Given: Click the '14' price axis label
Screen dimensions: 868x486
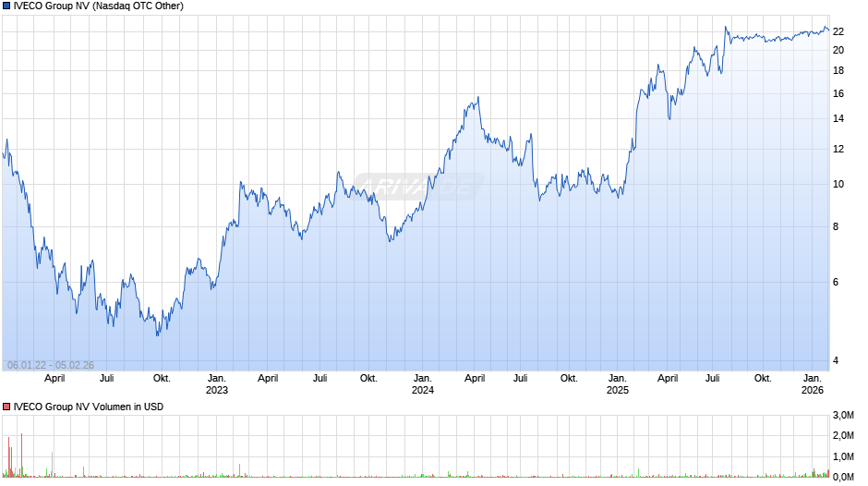Looking at the screenshot, I should pos(838,118).
